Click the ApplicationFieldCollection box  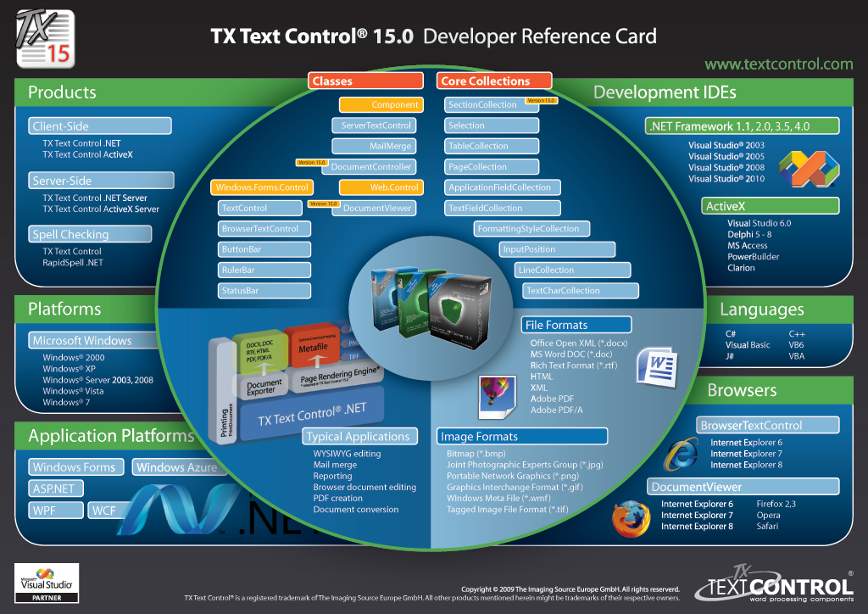coord(503,187)
